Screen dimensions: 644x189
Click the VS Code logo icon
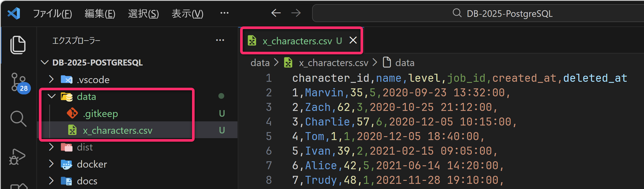pyautogui.click(x=14, y=14)
